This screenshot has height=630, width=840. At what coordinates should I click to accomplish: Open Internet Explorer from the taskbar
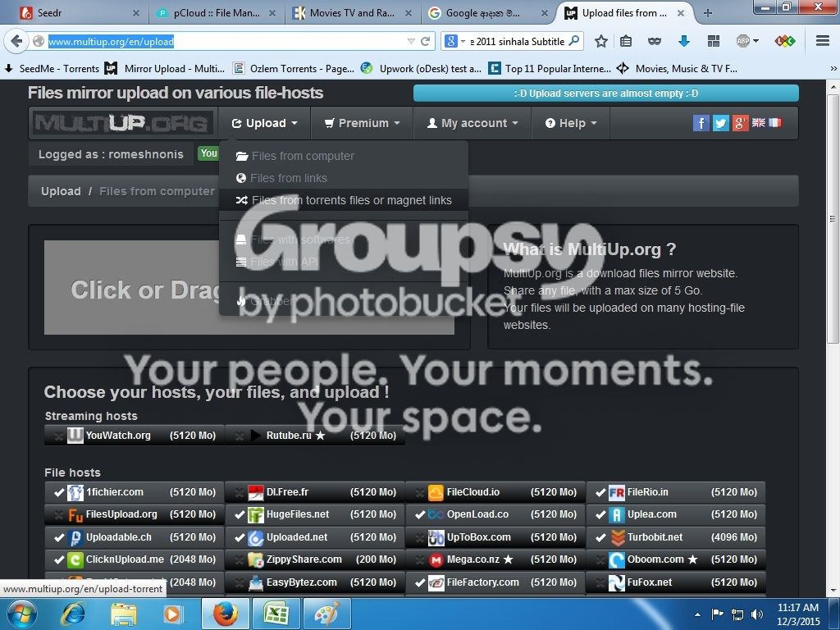(72, 614)
